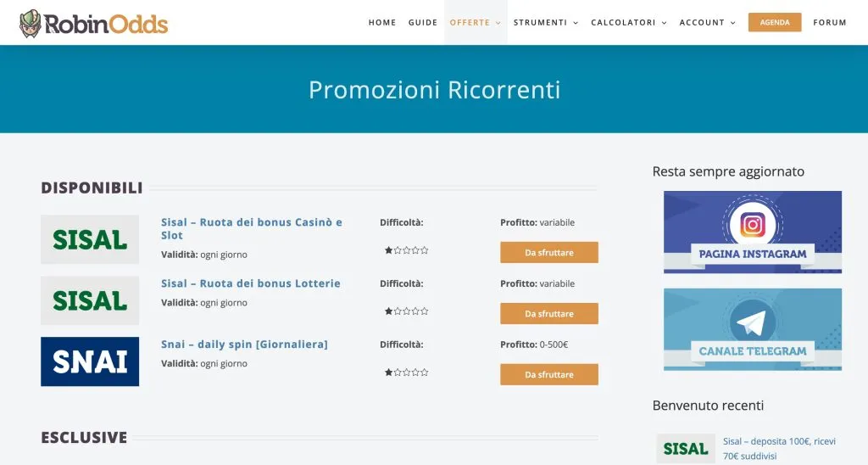Image resolution: width=868 pixels, height=465 pixels.
Task: Open the Sisal logo for bonus Lotterie offer
Action: (90, 300)
